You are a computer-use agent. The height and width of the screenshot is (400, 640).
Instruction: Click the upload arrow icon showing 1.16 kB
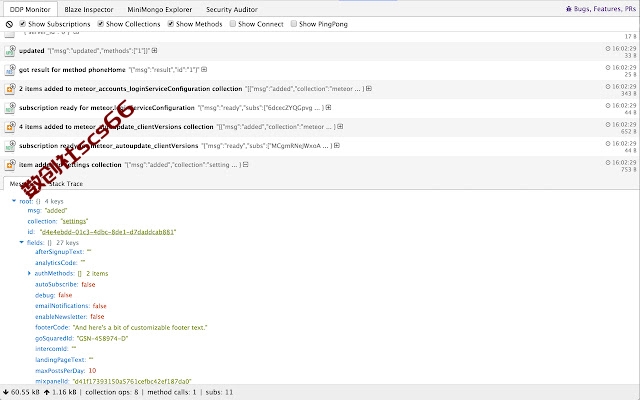tap(47, 392)
